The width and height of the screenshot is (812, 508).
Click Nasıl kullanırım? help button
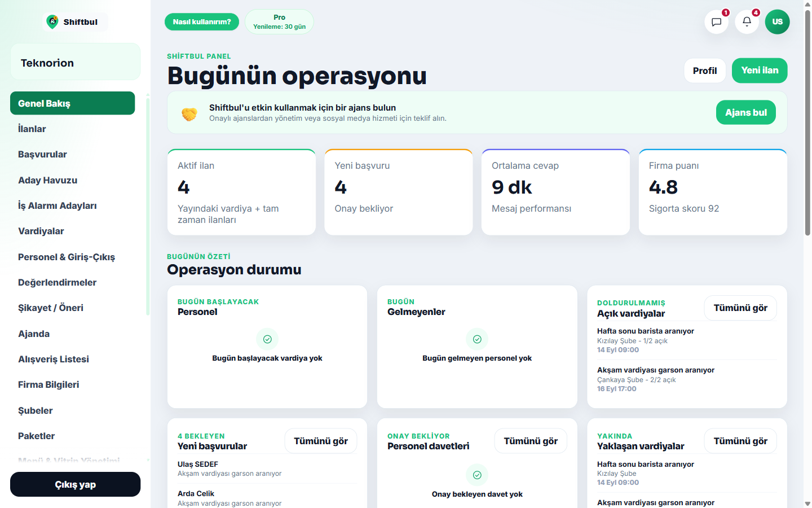click(202, 22)
